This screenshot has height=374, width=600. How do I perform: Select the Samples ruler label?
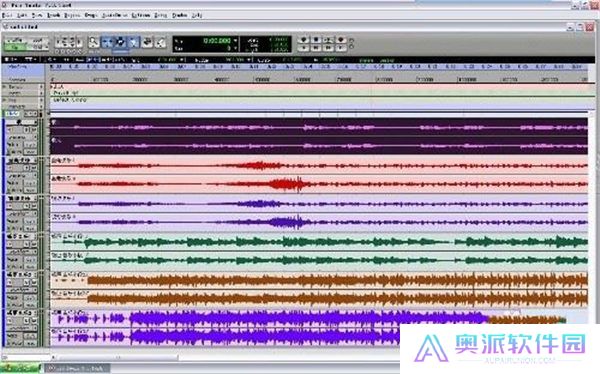18,80
